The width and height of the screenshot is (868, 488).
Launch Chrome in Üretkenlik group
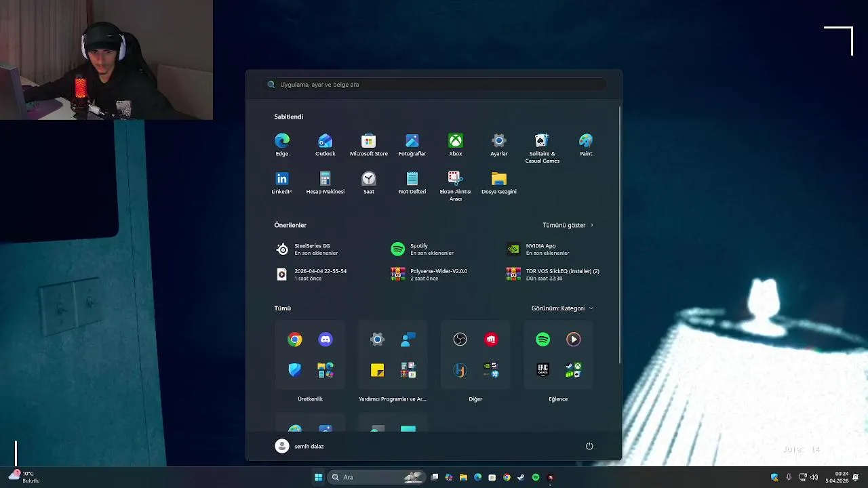tap(295, 340)
